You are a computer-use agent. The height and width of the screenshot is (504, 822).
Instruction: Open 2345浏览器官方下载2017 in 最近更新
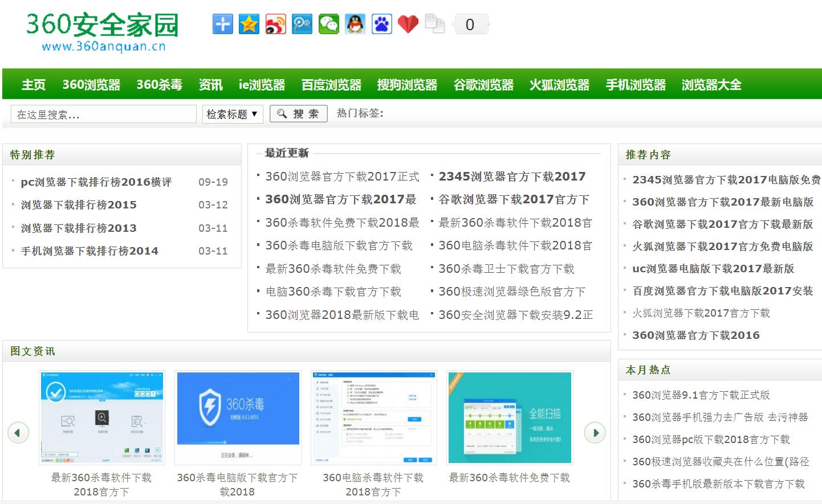point(512,177)
